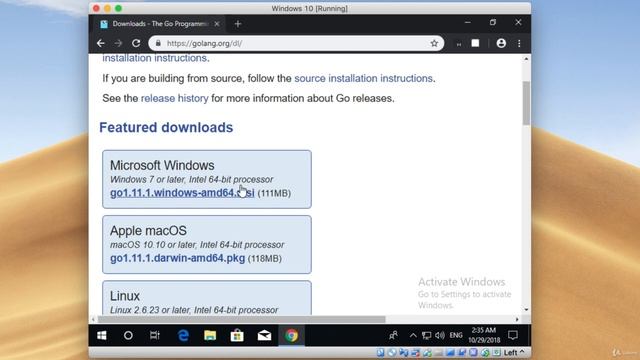Open the Windows Start menu
Viewport: 640px width, 360px height.
pyautogui.click(x=102, y=336)
